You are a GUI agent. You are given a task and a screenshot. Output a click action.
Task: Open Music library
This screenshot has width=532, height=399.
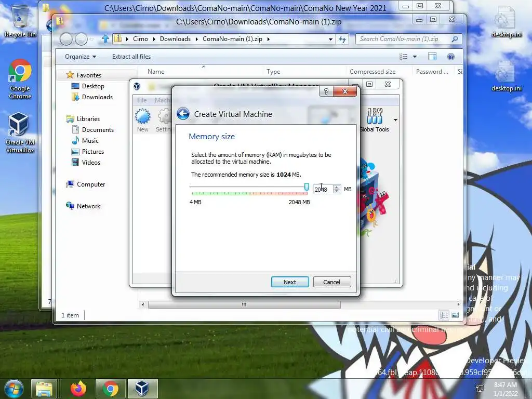point(90,140)
